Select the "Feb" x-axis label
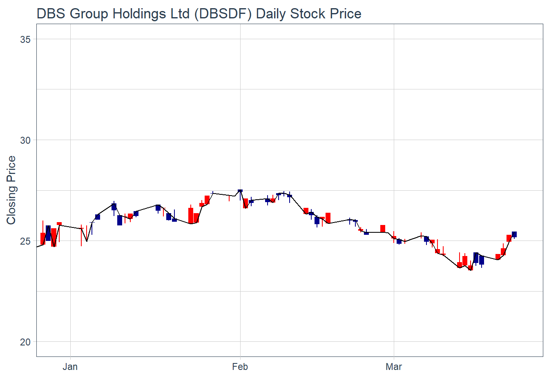The image size is (549, 392). 240,367
